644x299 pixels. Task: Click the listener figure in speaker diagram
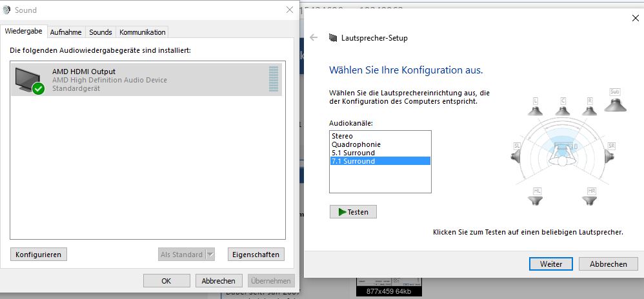pos(563,156)
